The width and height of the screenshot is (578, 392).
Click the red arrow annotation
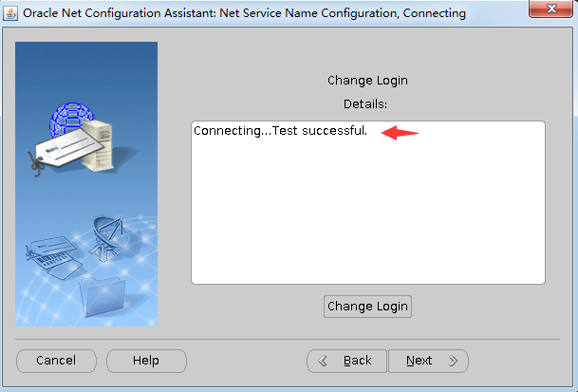pyautogui.click(x=400, y=133)
